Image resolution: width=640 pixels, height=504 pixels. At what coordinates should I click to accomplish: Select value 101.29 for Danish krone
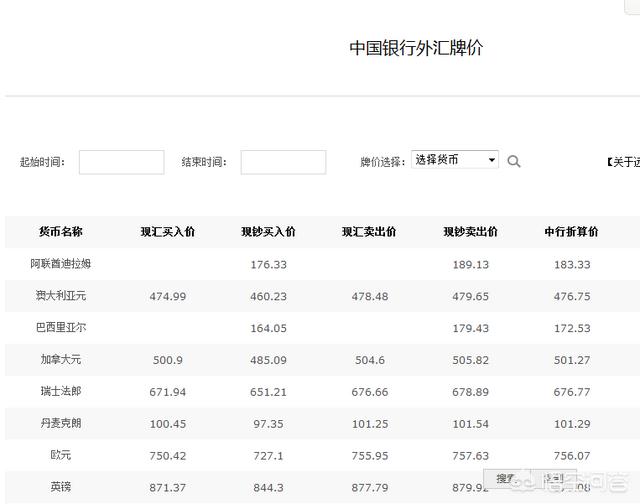(572, 424)
